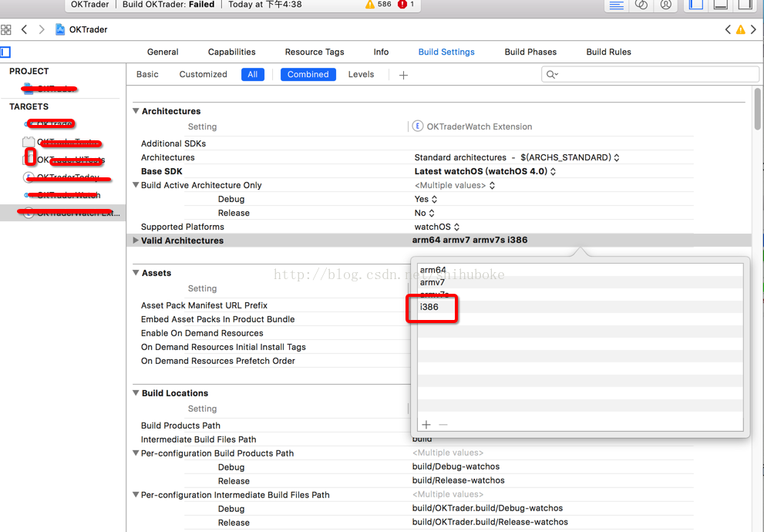The height and width of the screenshot is (532, 764).
Task: Toggle the Debug area panel button
Action: point(721,5)
